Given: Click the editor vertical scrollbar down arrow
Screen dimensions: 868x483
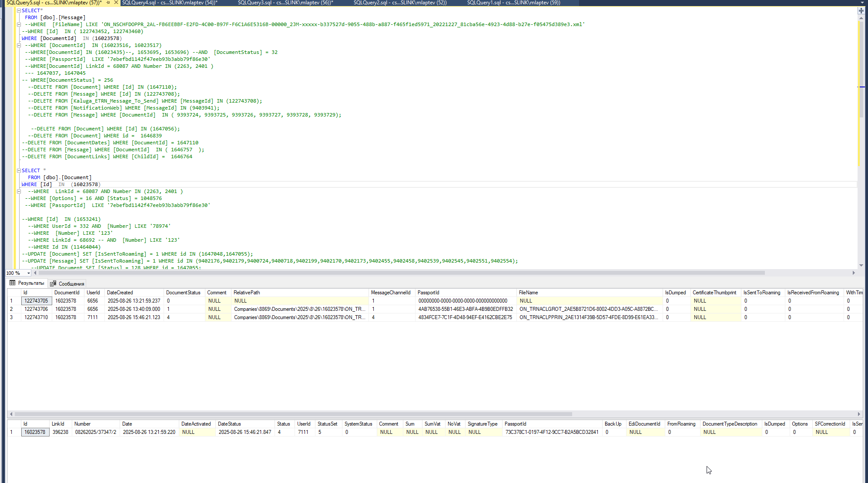Looking at the screenshot, I should point(861,265).
